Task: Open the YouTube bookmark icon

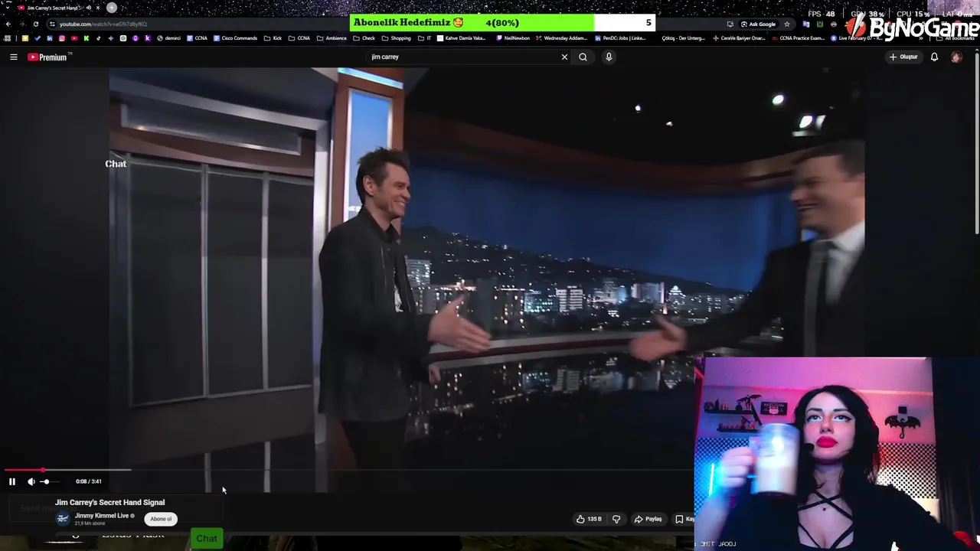Action: pos(74,38)
